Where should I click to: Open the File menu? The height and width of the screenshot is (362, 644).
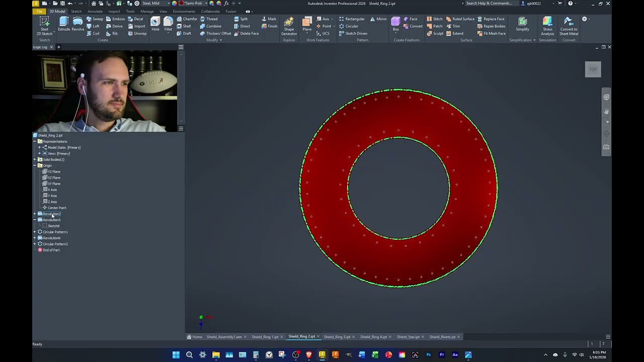(39, 11)
